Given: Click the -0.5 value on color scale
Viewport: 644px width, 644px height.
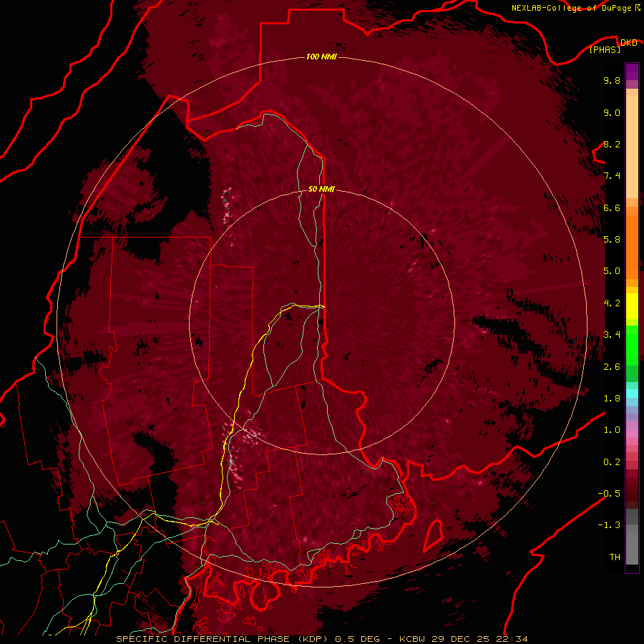Looking at the screenshot, I should coord(609,494).
